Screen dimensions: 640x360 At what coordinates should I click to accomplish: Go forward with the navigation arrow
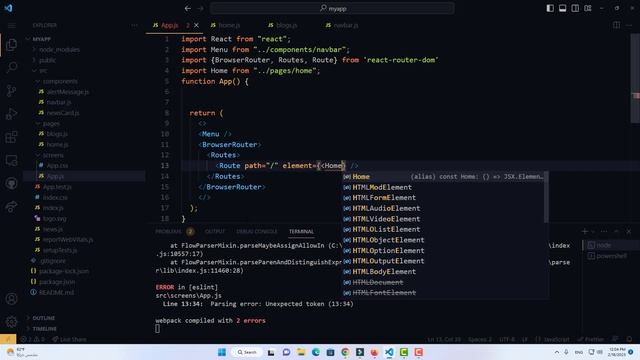click(x=200, y=8)
